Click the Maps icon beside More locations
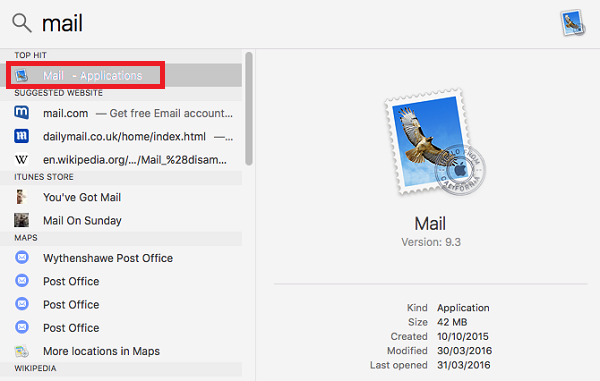The width and height of the screenshot is (600, 381). 21,351
